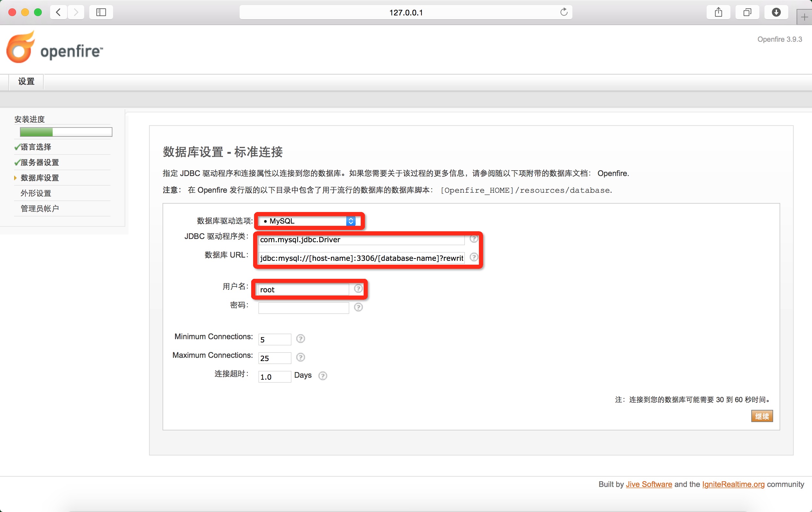Image resolution: width=812 pixels, height=512 pixels.
Task: Click the Openfire 3.9.3 version text
Action: [780, 39]
